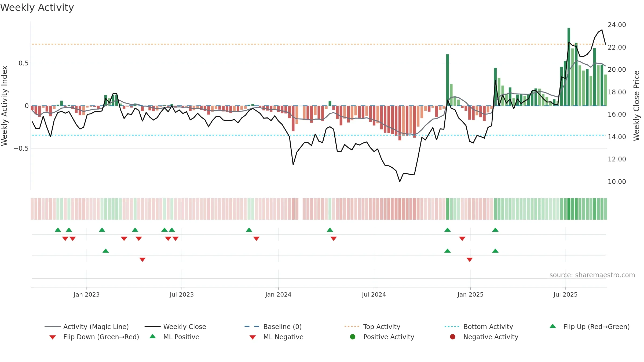Toggle Bottom Activity legend entry

tap(479, 327)
